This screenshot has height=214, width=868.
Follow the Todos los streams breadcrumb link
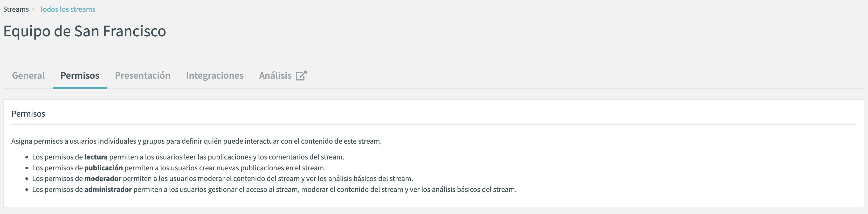[x=67, y=9]
